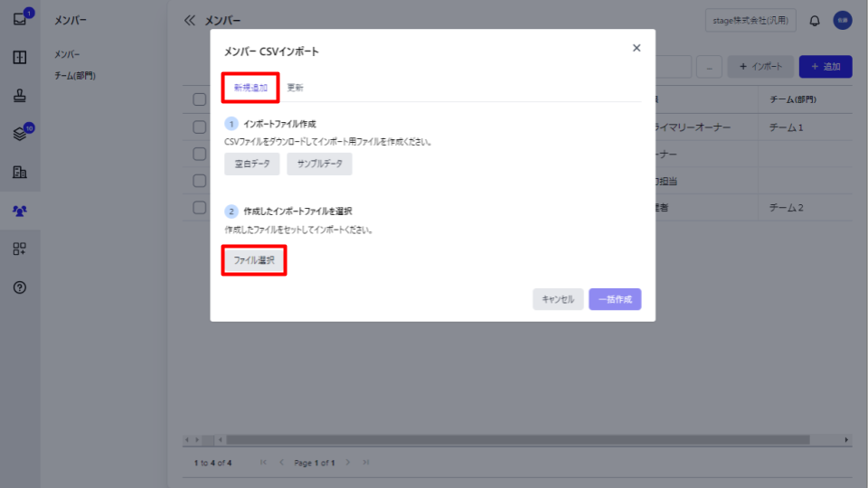Screen dimensions: 868x488
Task: Cancel the import with キャンセル
Action: (558, 299)
